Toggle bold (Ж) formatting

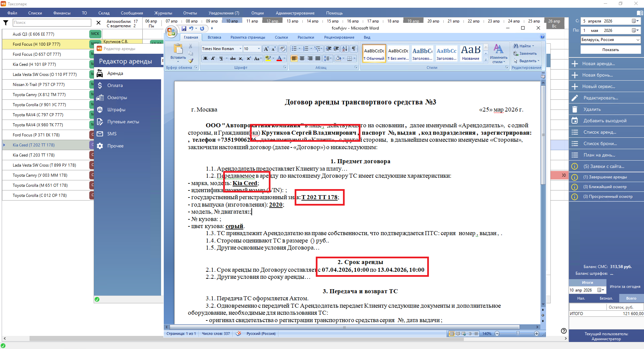205,58
